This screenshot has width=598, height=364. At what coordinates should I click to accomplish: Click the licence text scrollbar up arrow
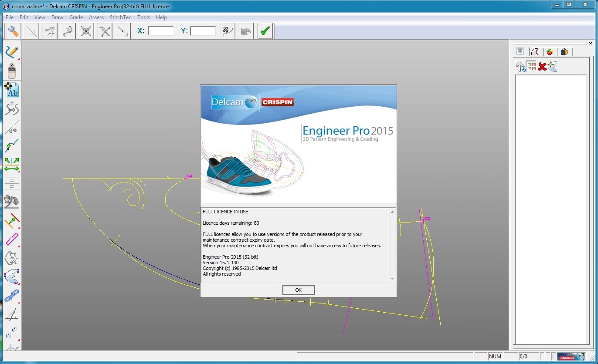coord(392,212)
